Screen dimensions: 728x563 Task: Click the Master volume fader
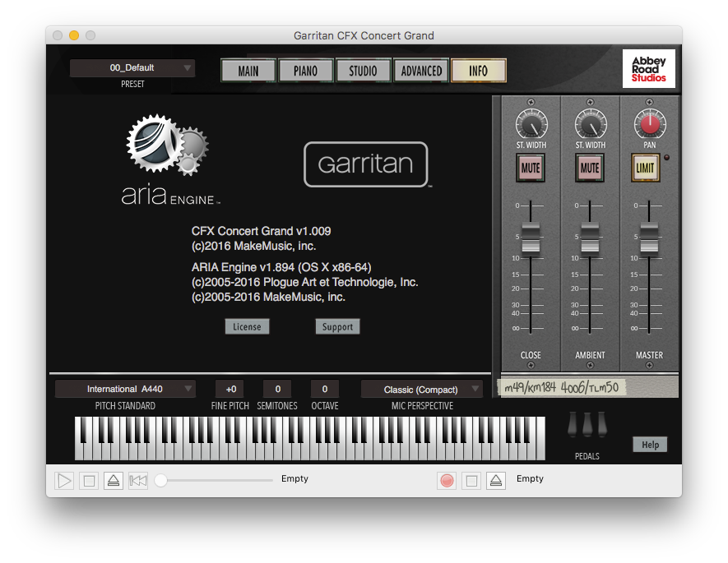coord(649,239)
